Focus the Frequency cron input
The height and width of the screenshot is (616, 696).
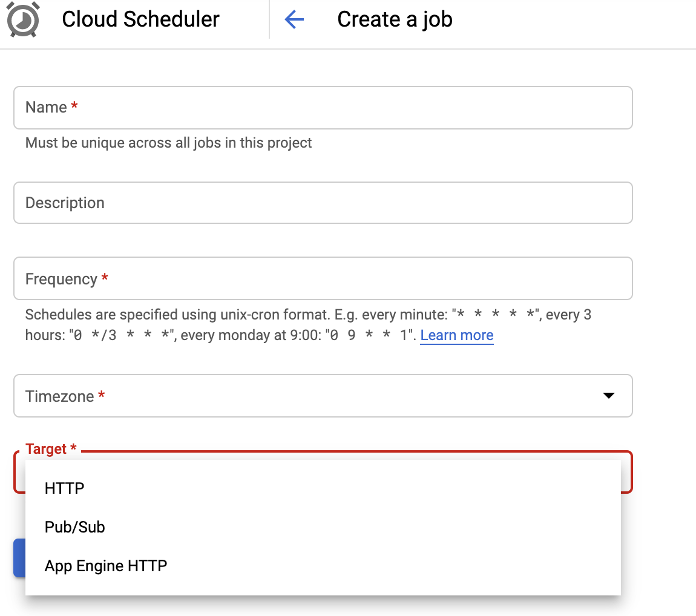pos(323,278)
